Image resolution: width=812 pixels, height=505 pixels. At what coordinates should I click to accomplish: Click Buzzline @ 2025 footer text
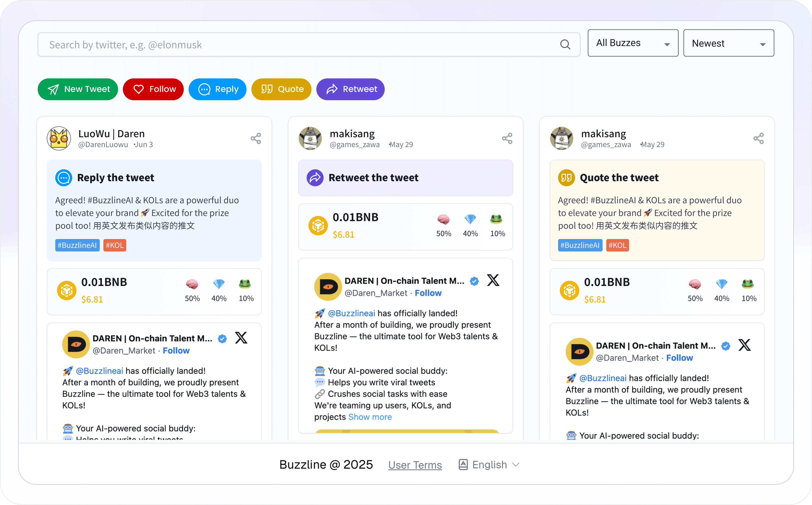point(326,465)
